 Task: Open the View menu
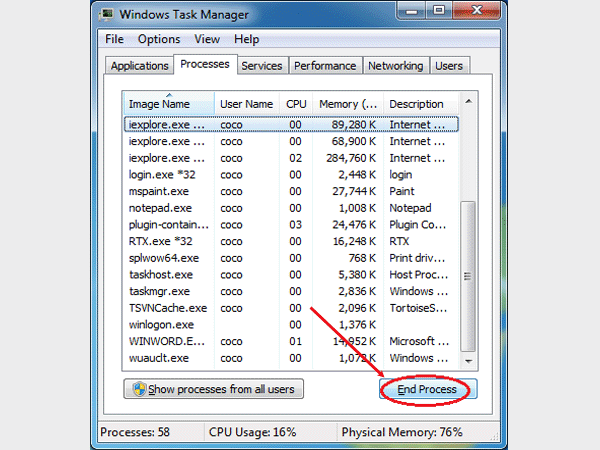pyautogui.click(x=207, y=39)
